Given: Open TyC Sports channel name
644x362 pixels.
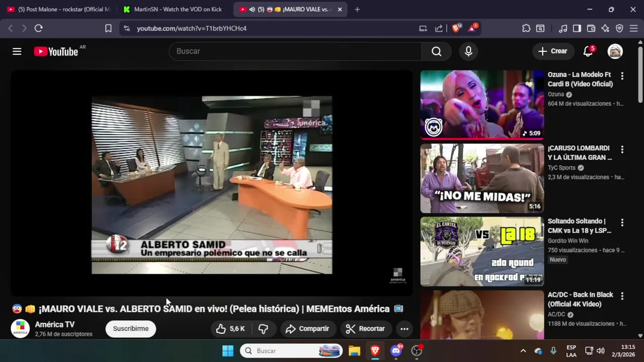Looking at the screenshot, I should (x=561, y=168).
